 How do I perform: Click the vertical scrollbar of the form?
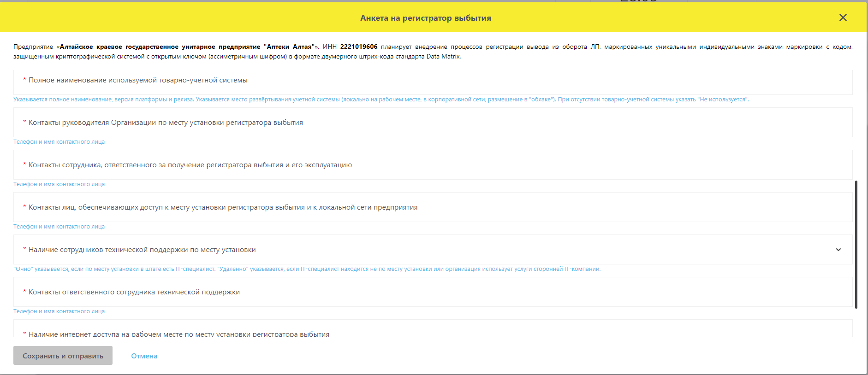click(856, 244)
